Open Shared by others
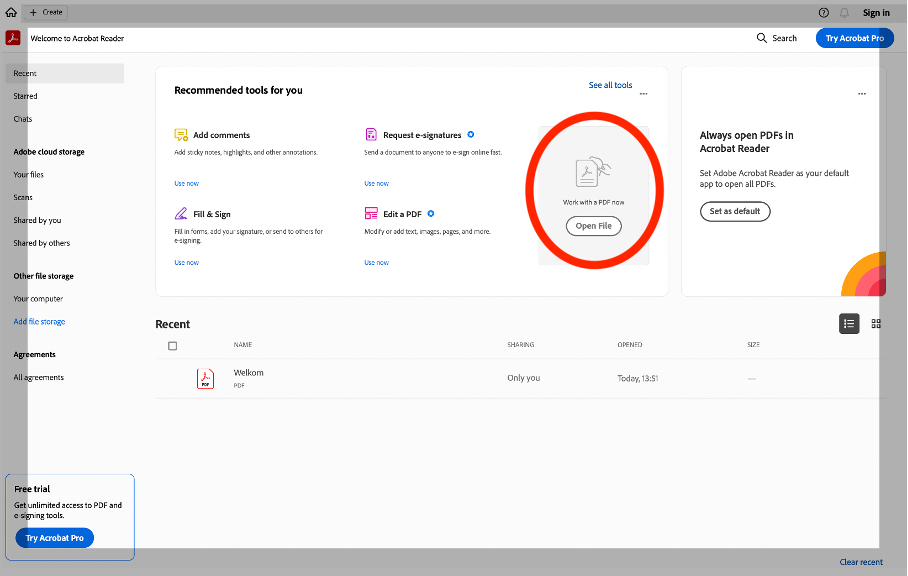Viewport: 908px width, 576px height. 42,243
